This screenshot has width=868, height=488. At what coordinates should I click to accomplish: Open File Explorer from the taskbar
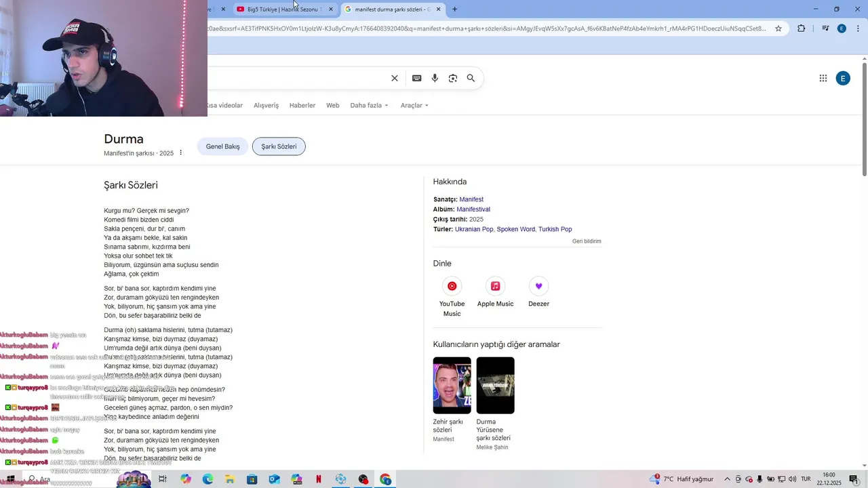tap(230, 479)
